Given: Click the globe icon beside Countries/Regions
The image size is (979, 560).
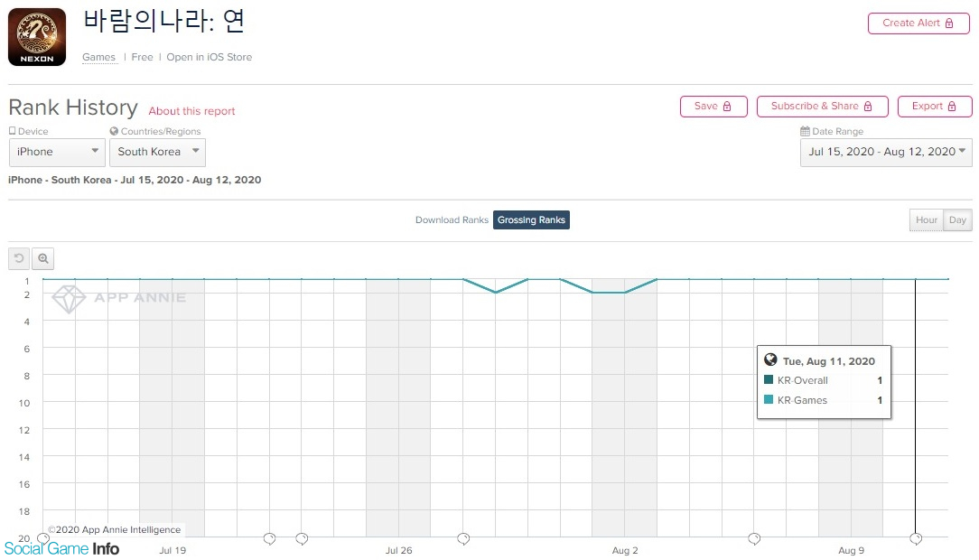Looking at the screenshot, I should pos(114,131).
